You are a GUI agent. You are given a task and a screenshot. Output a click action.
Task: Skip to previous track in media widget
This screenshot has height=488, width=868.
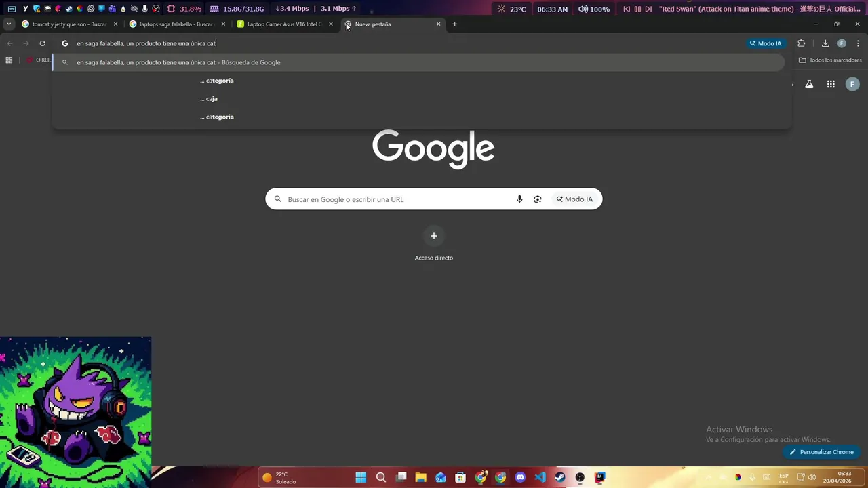[627, 9]
